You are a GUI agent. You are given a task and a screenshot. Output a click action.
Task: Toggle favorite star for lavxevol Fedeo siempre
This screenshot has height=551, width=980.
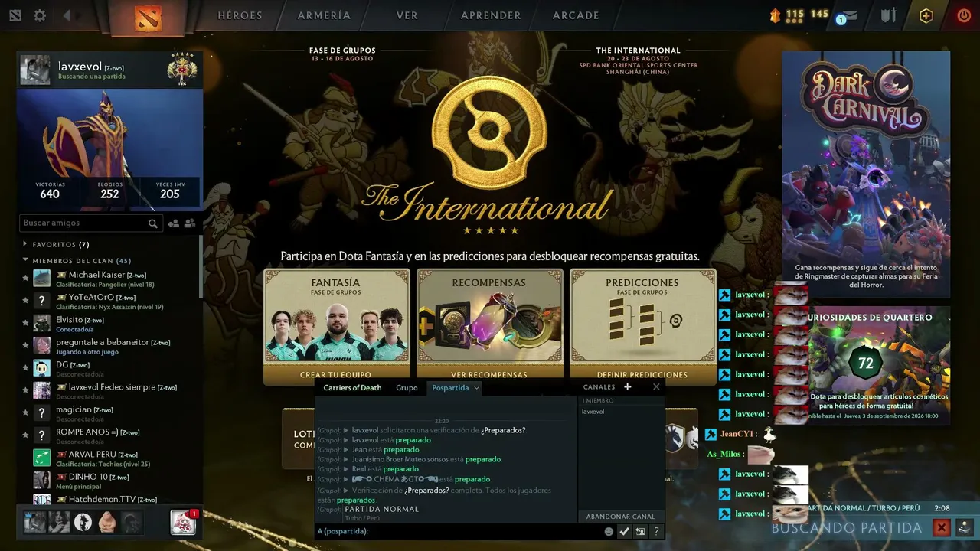click(26, 390)
